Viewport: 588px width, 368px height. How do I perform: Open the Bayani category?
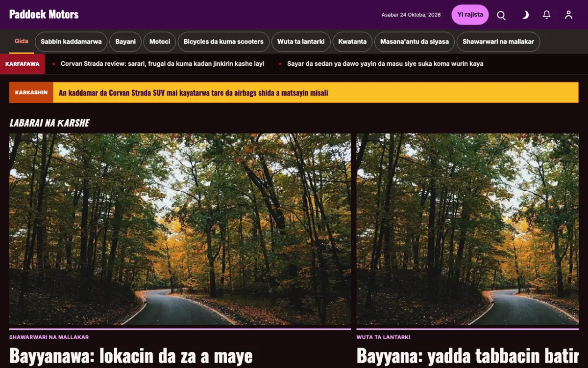[x=125, y=42]
